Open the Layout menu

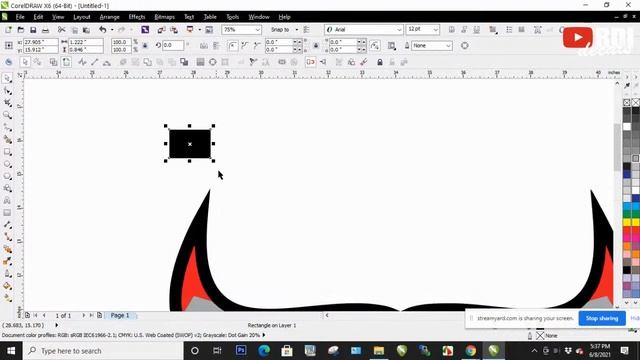pyautogui.click(x=82, y=17)
